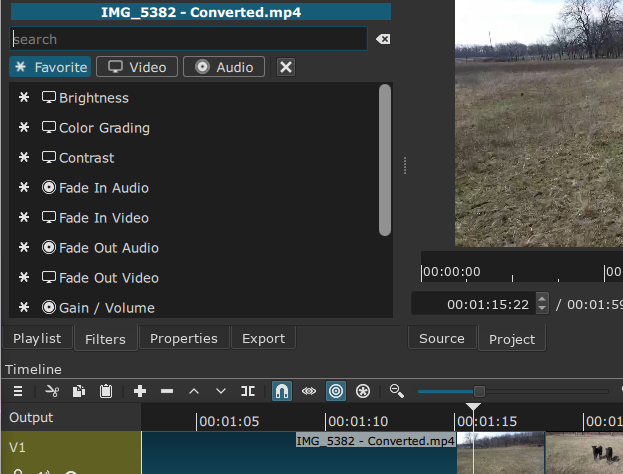Screen dimensions: 623x474
Task: Switch player to Source tab
Action: point(442,338)
